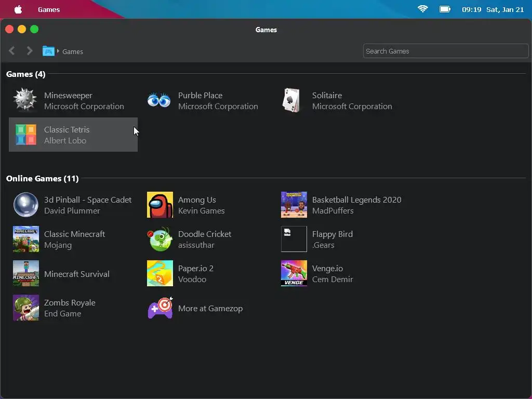This screenshot has width=532, height=399.
Task: Click the Albert Lobo author text
Action: (x=65, y=140)
